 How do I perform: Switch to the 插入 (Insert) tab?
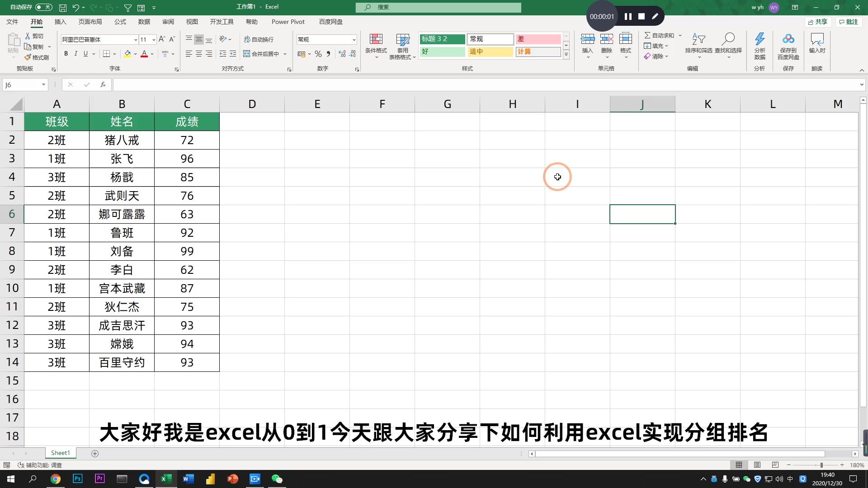pos(60,22)
